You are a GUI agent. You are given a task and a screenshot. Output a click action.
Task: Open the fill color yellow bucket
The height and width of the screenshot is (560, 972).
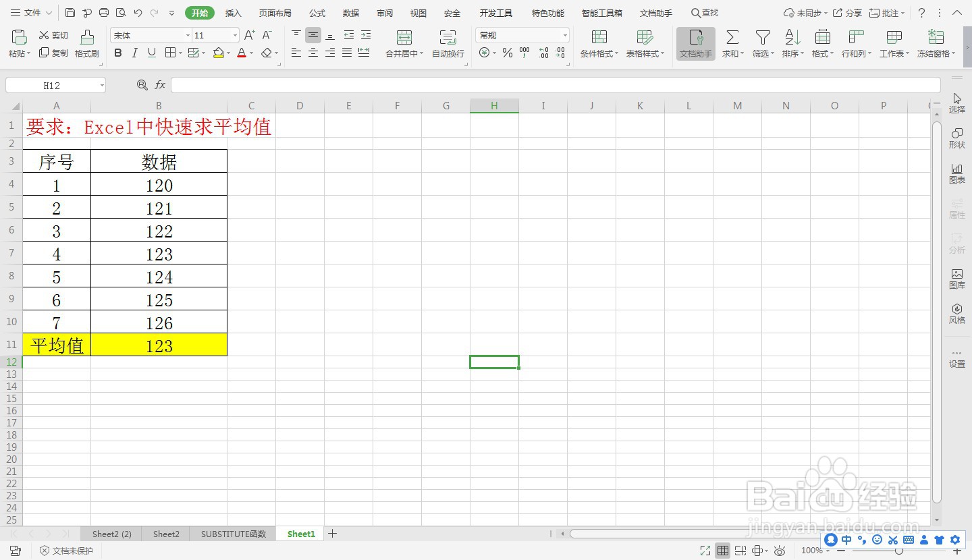[x=218, y=53]
